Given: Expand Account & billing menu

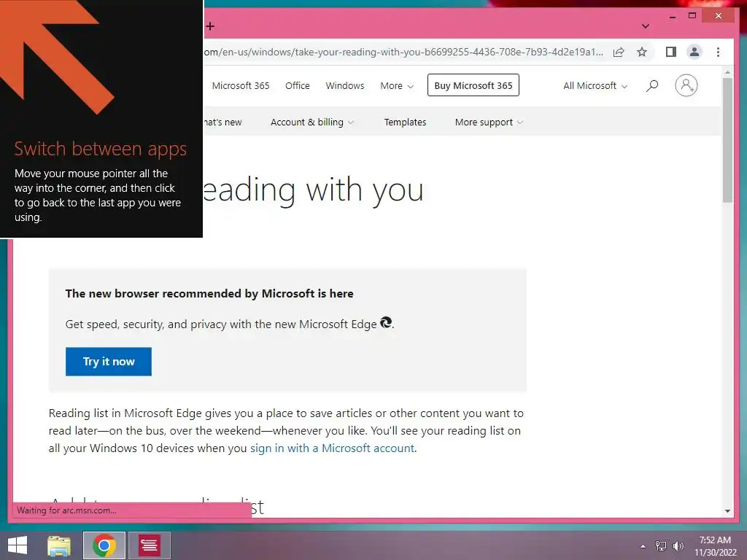Looking at the screenshot, I should (312, 122).
